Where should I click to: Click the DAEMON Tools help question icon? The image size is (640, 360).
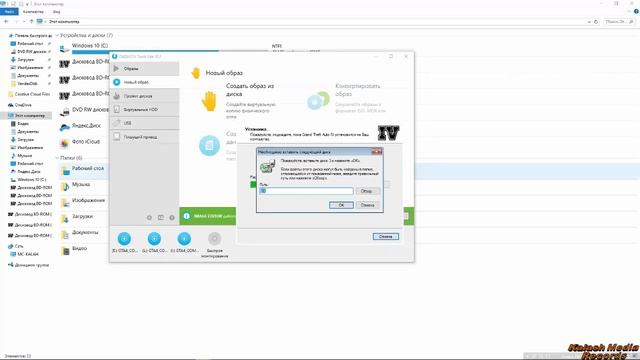[172, 218]
